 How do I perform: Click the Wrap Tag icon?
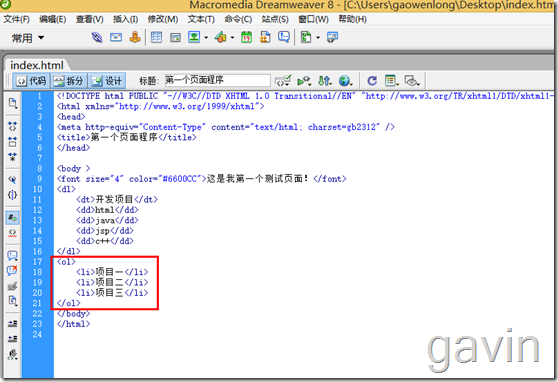pyautogui.click(x=12, y=286)
